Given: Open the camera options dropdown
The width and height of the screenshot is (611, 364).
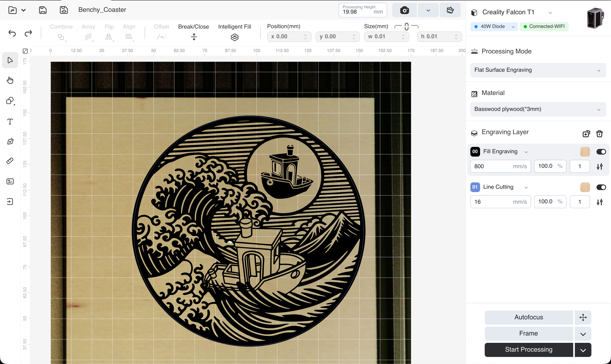Looking at the screenshot, I should click(x=428, y=10).
